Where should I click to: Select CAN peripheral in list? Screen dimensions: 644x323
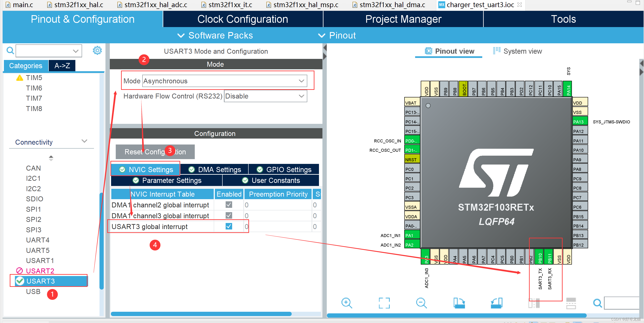click(33, 168)
